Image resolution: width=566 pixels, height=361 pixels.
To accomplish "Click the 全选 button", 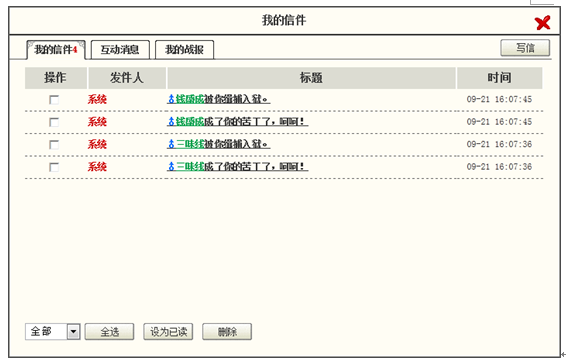I will click(x=109, y=331).
